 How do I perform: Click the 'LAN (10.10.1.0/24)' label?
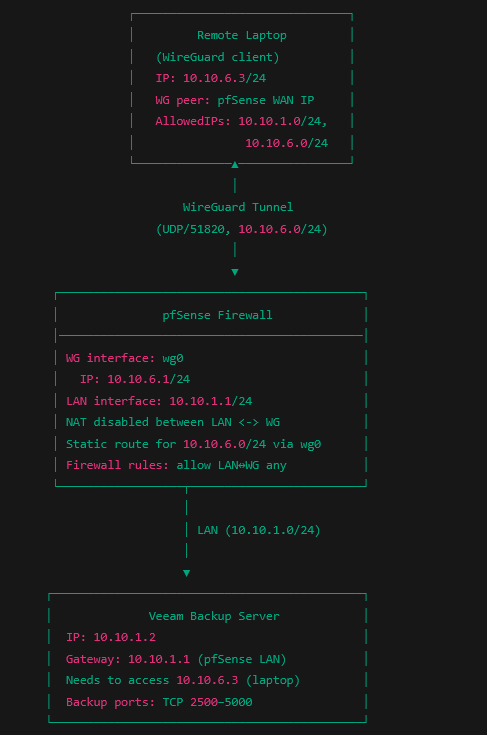tap(259, 530)
